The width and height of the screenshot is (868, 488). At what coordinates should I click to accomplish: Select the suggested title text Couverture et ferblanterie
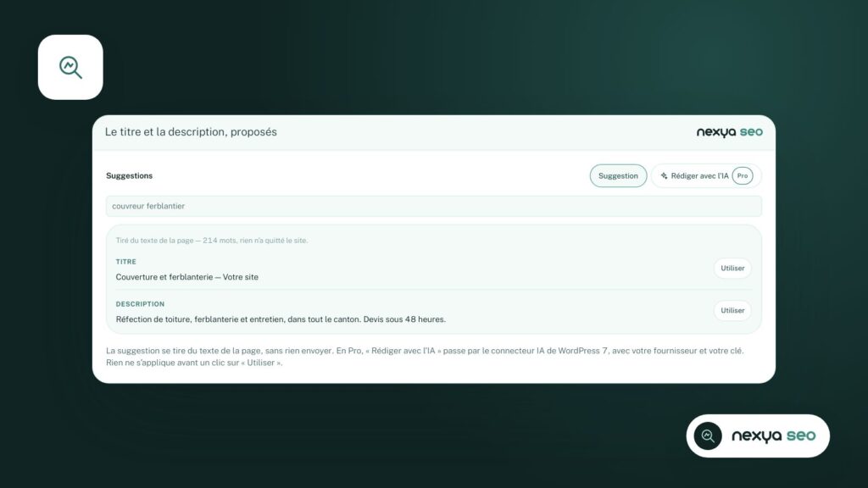187,277
